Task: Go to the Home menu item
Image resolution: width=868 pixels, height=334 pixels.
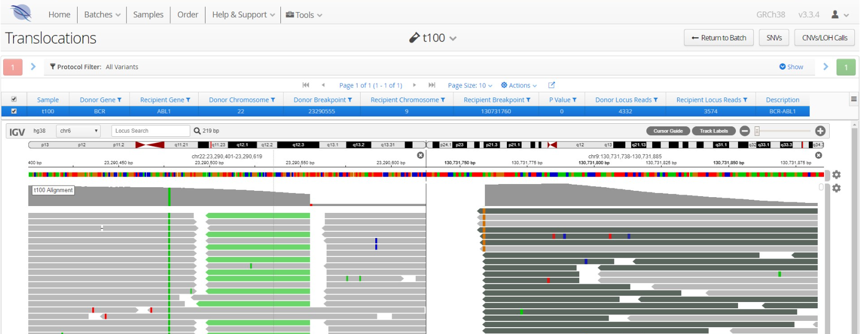Action: point(59,15)
